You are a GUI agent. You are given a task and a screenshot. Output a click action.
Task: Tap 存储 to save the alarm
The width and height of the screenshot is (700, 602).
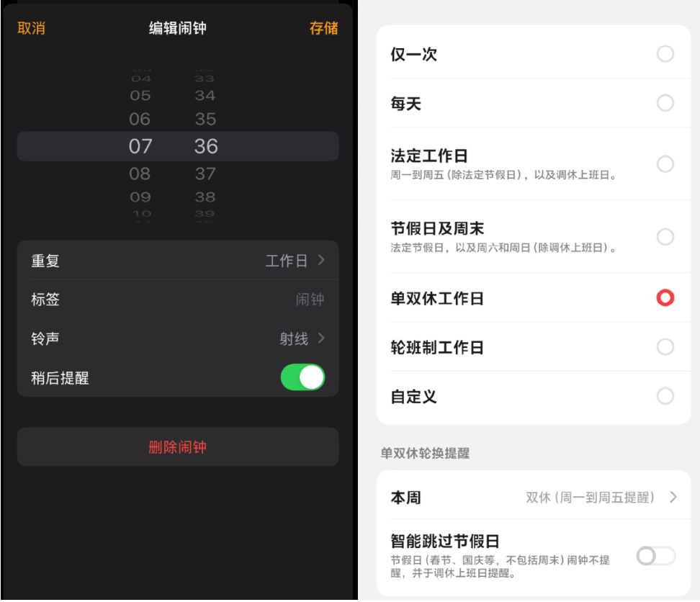323,28
